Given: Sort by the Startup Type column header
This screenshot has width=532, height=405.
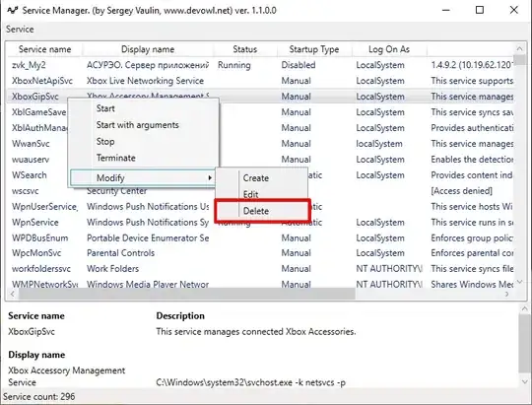Looking at the screenshot, I should (x=314, y=49).
